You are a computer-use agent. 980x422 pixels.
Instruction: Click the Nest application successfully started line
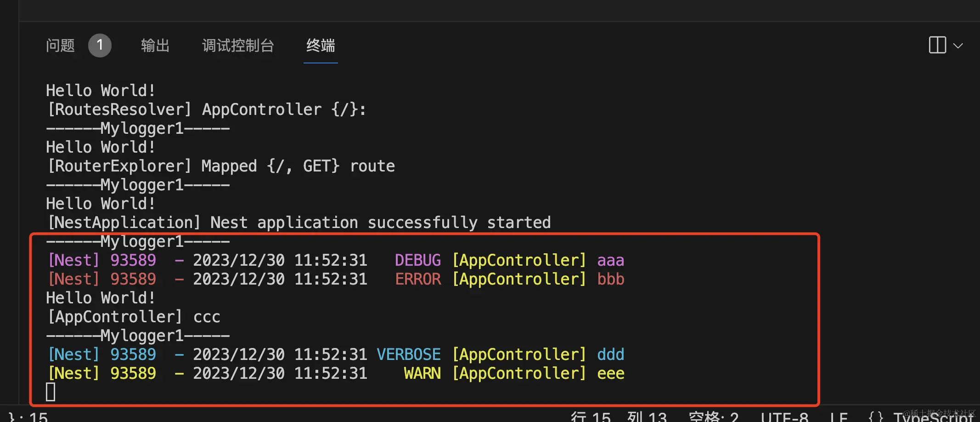[x=299, y=223]
